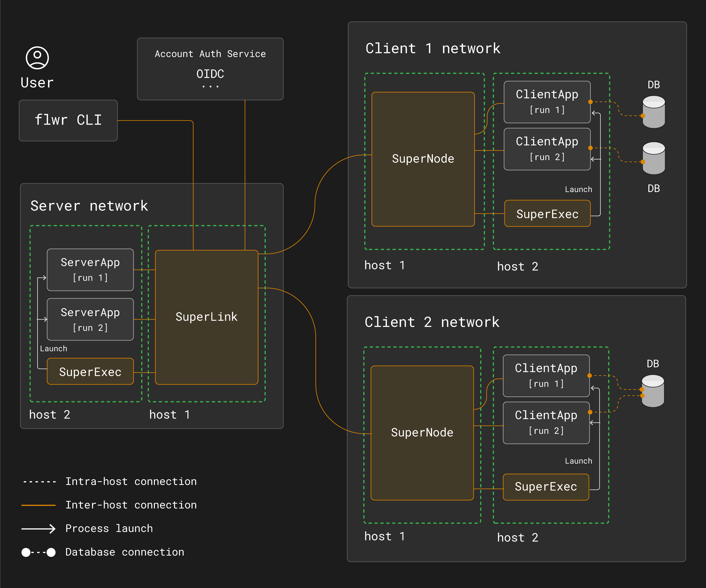Click 'Launch' label in Client 2 network
Screen dimensions: 706x588
[x=578, y=461]
